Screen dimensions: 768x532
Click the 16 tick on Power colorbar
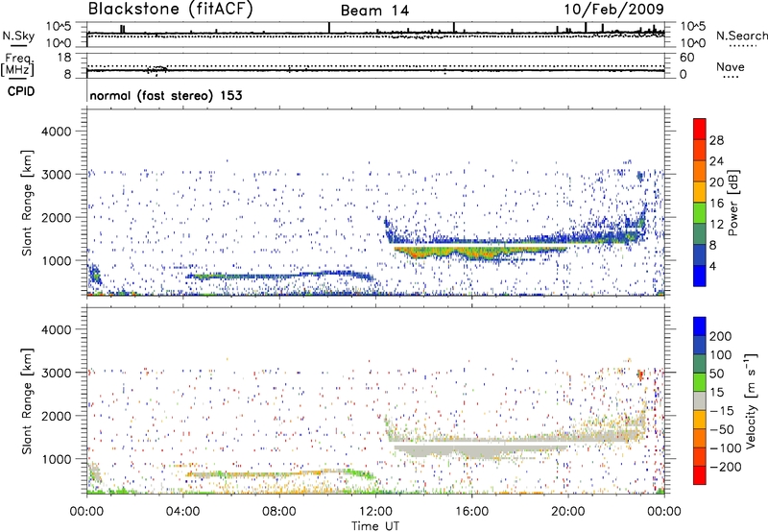click(x=716, y=204)
